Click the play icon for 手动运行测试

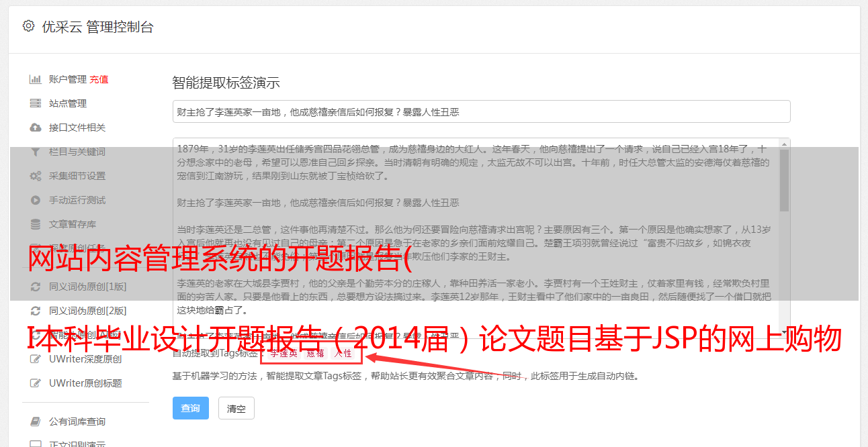[x=36, y=200]
